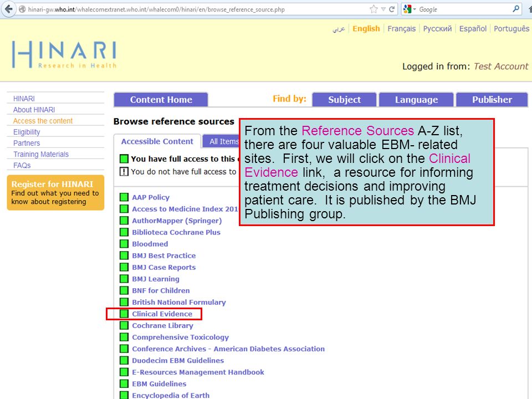The image size is (532, 399).
Task: Open BNF for Children link
Action: [161, 291]
